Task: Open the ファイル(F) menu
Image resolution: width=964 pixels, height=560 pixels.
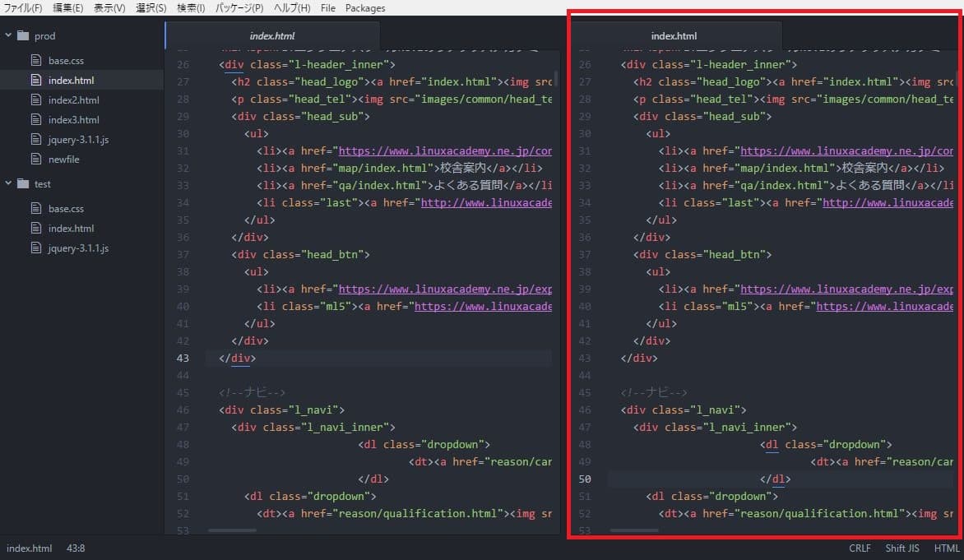Action: point(23,8)
